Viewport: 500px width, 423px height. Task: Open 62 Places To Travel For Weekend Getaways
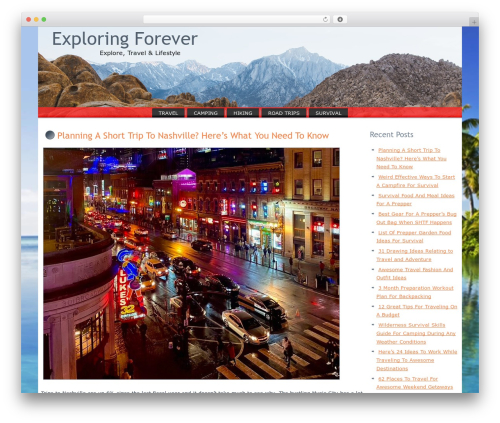(x=415, y=383)
